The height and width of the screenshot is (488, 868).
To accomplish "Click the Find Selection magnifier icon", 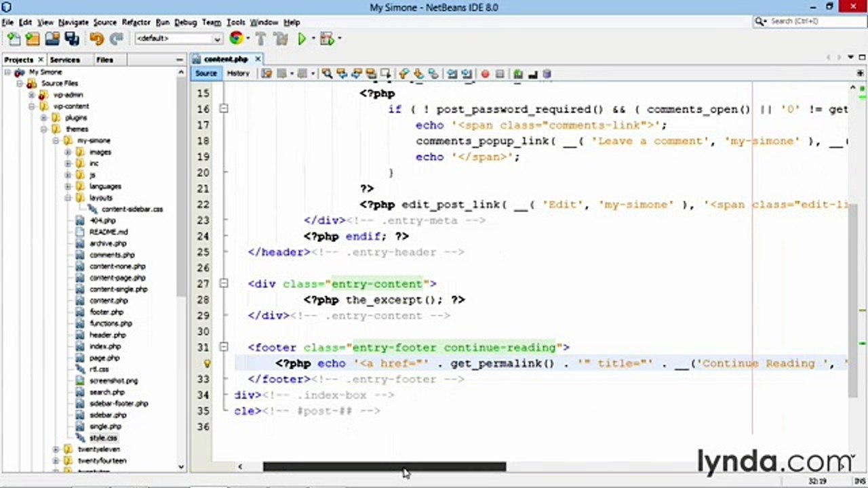I will tap(327, 73).
